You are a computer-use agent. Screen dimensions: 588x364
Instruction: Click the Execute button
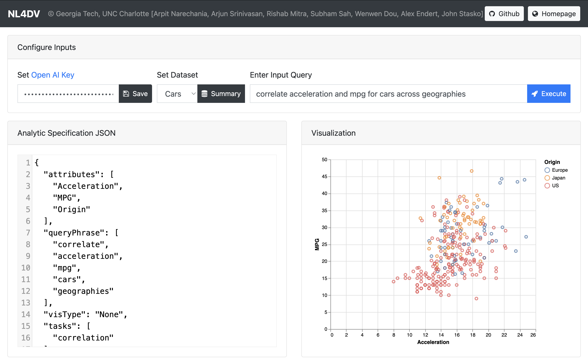[x=549, y=94]
